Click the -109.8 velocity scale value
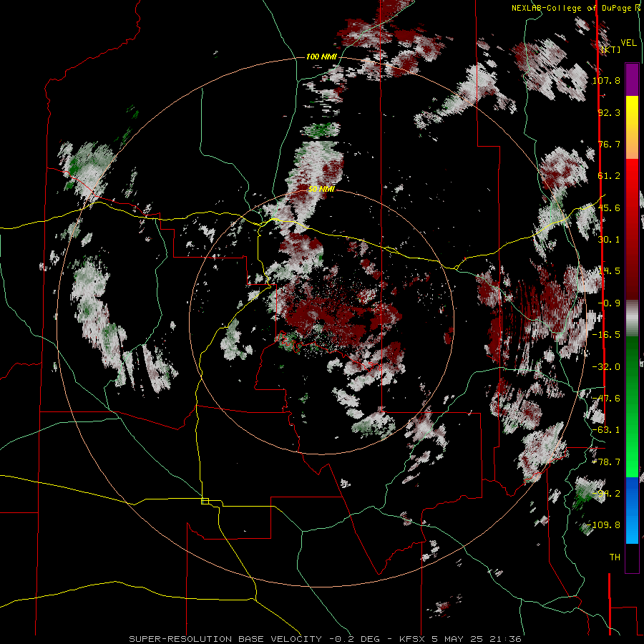This screenshot has height=644, width=644. point(604,525)
